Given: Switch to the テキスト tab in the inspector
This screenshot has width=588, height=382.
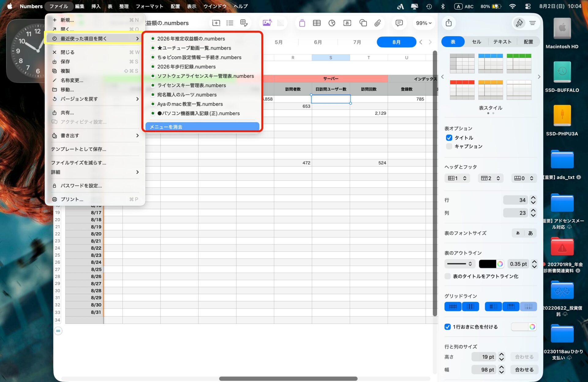Looking at the screenshot, I should [x=502, y=42].
